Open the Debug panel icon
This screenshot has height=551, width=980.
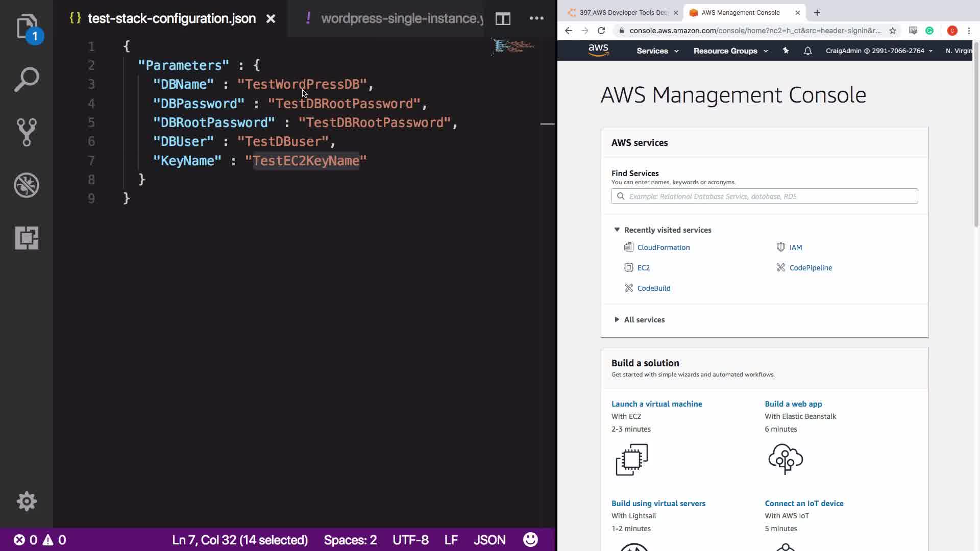(x=27, y=185)
